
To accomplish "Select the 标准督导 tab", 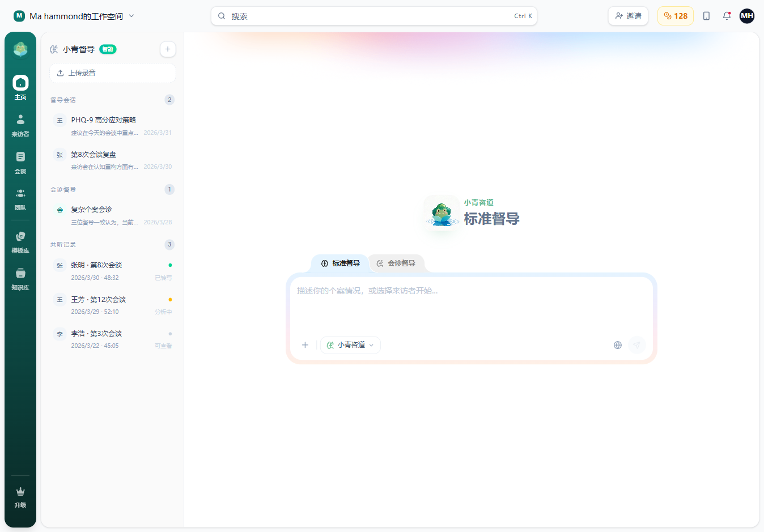I will [341, 263].
